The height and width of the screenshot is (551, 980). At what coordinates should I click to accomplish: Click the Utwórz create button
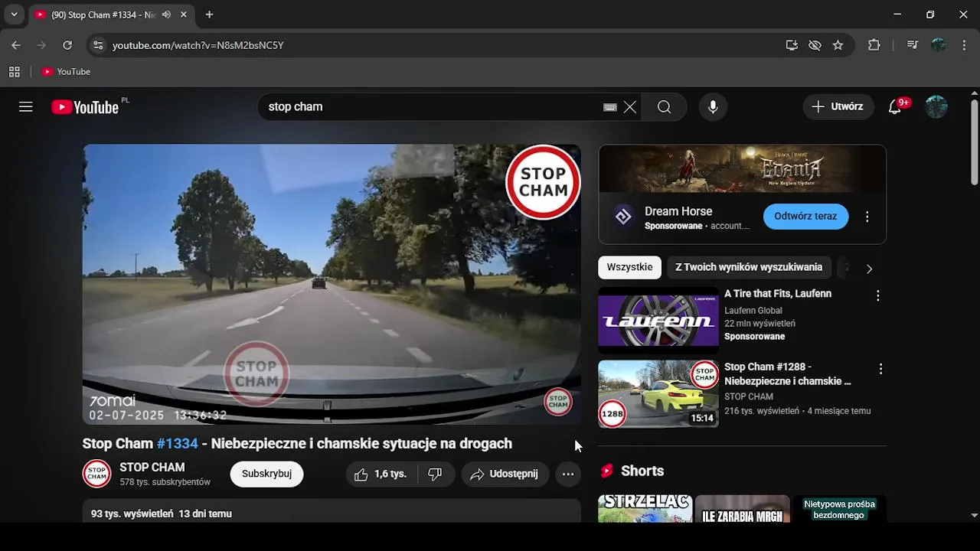point(838,107)
